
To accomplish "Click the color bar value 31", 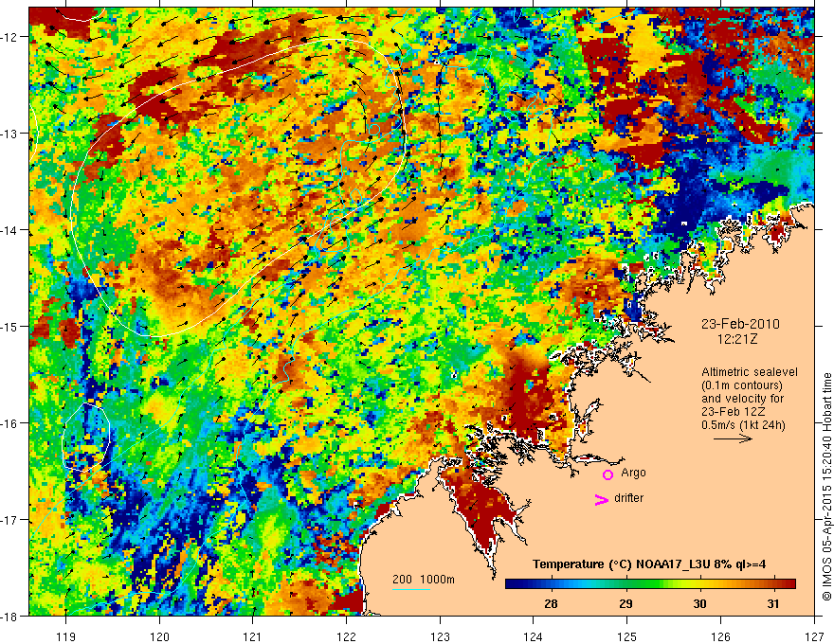I will point(773,604).
